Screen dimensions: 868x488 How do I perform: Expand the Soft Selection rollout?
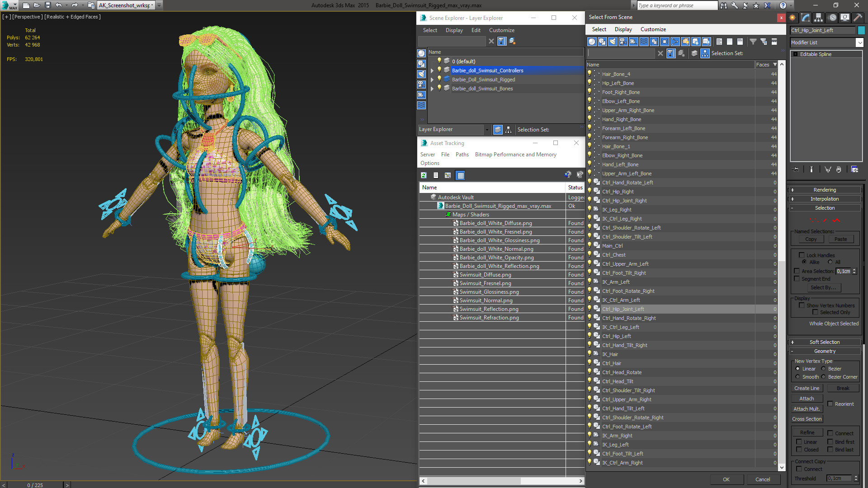[825, 342]
